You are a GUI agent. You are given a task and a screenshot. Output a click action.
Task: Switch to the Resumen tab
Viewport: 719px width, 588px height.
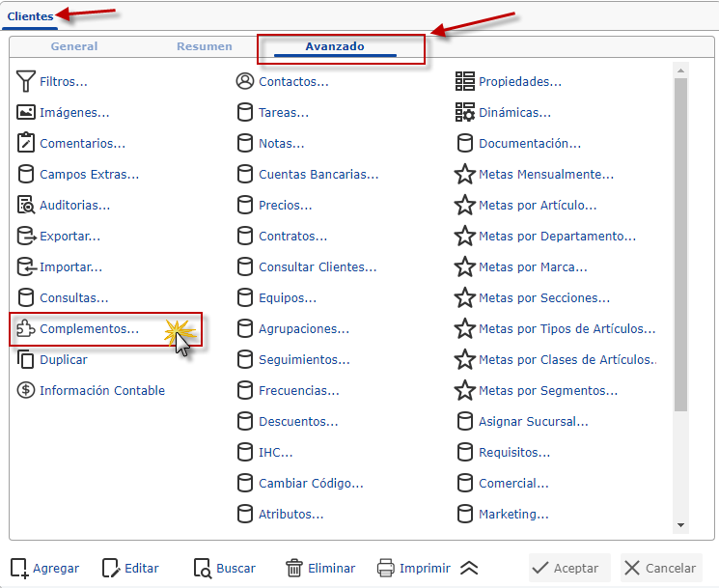click(205, 46)
